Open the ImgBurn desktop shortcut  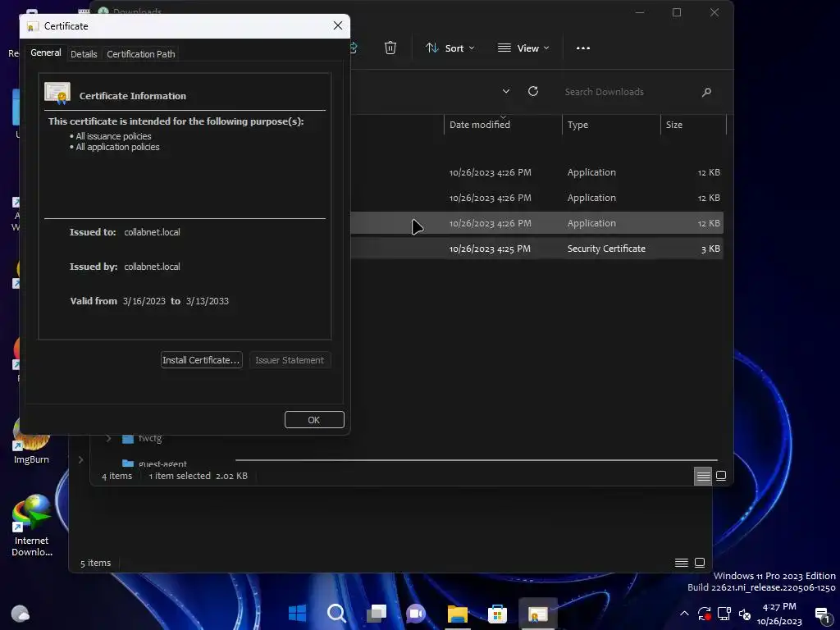(31, 442)
